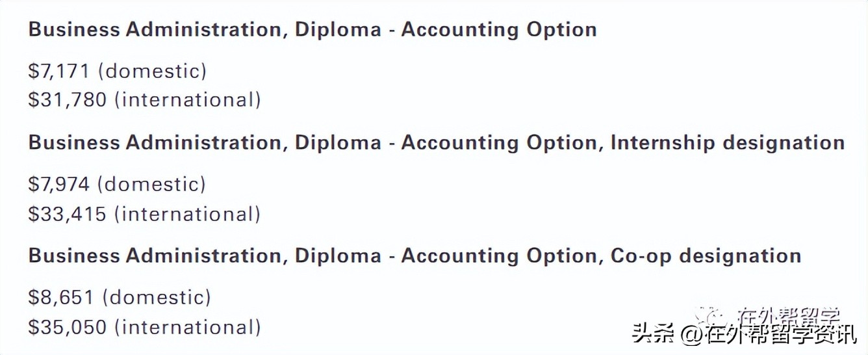868x355 pixels.
Task: Click the faint "在外帮留学" WeChat watermark text
Action: coord(787,316)
